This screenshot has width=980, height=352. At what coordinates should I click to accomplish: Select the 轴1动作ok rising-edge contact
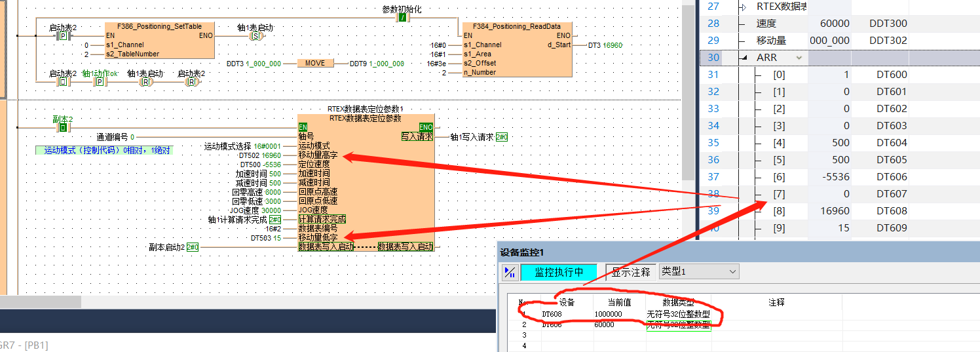(x=100, y=82)
